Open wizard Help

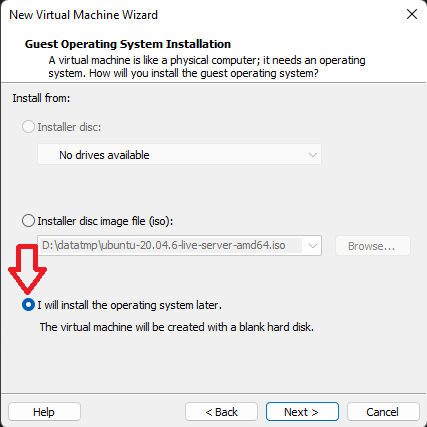[x=44, y=412]
